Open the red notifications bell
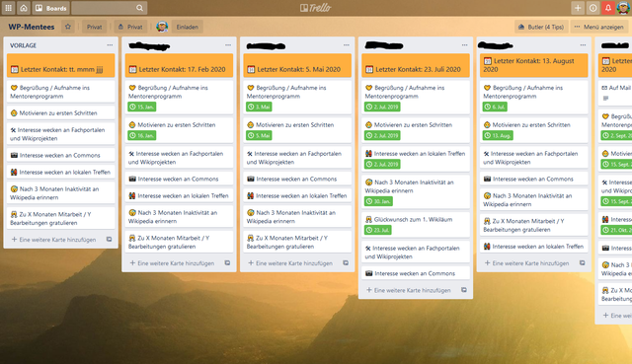Image resolution: width=632 pixels, height=364 pixels. click(608, 8)
